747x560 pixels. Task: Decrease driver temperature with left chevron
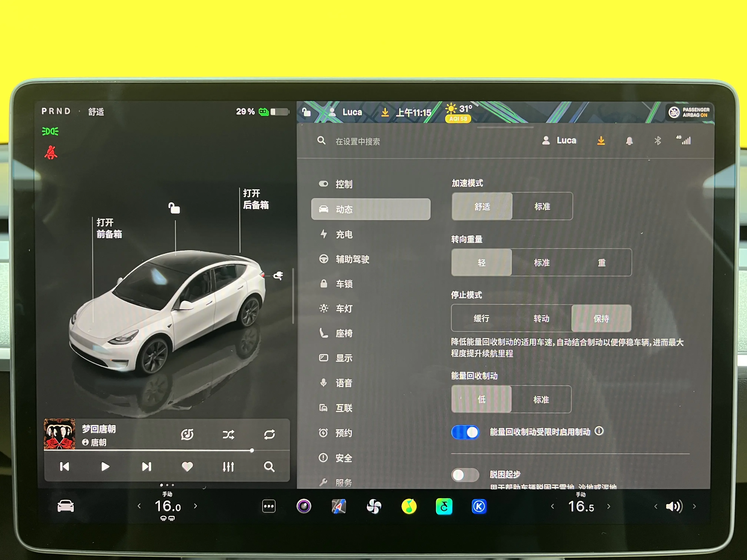[x=139, y=506]
